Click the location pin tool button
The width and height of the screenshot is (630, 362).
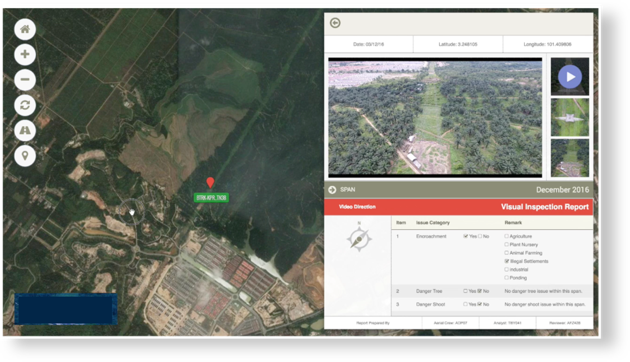[25, 156]
